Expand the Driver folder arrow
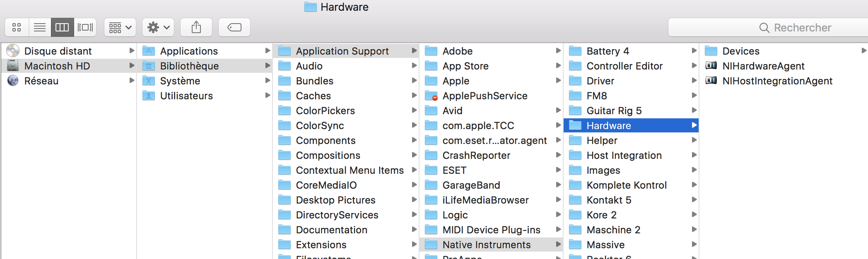The image size is (868, 259). point(694,80)
